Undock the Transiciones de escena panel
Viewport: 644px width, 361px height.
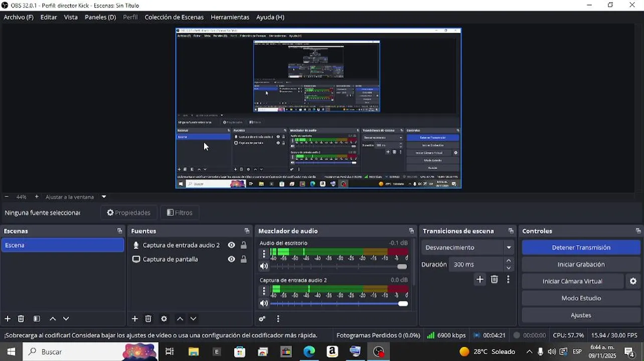pos(511,231)
